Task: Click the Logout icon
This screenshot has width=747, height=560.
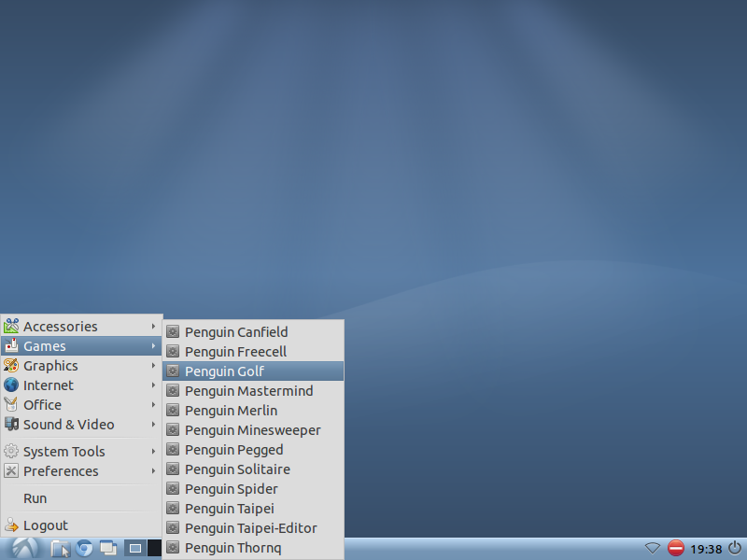Action: (11, 525)
